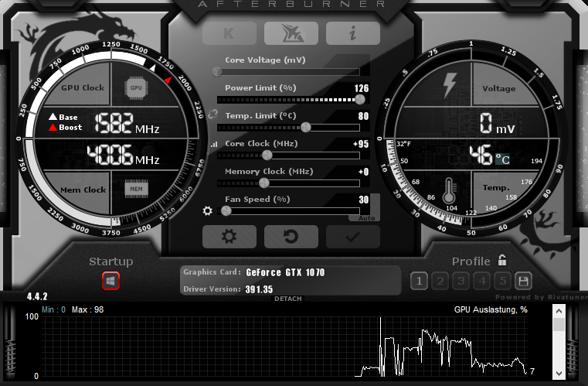The image size is (588, 386).
Task: Click the Core Clock slider handle
Action: click(267, 155)
